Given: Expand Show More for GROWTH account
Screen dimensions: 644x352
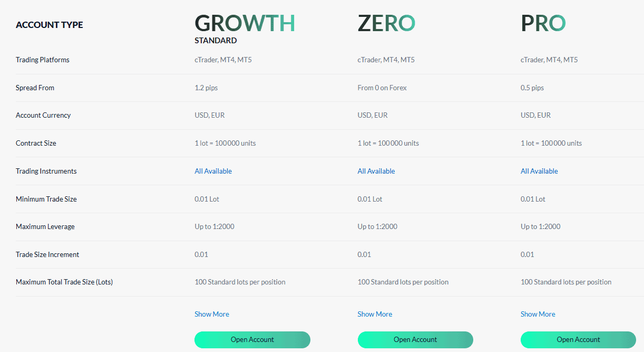Looking at the screenshot, I should pyautogui.click(x=211, y=314).
